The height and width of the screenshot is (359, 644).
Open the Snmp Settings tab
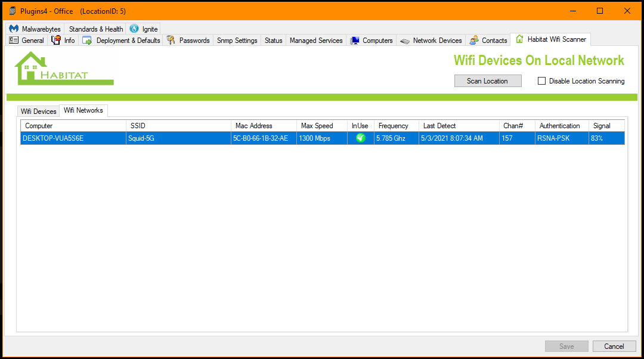coord(237,40)
